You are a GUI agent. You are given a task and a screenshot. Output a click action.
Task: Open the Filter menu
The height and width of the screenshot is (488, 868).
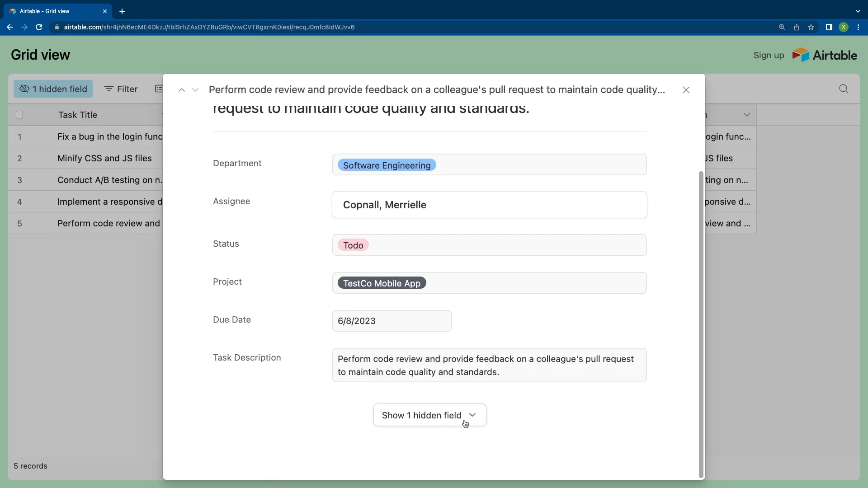[x=121, y=89]
